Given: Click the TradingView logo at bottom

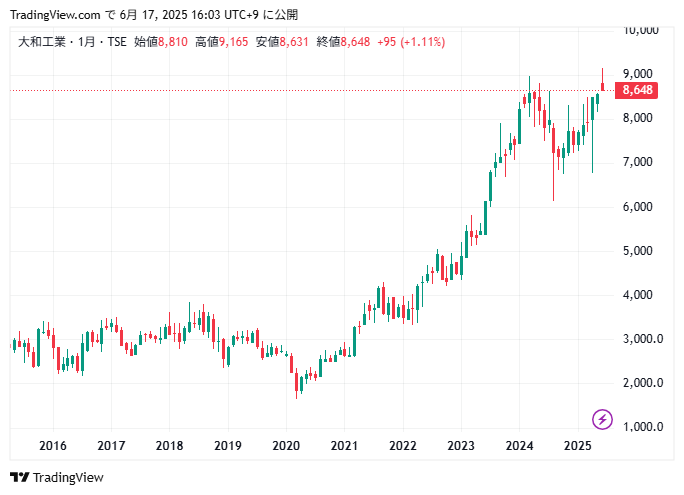Looking at the screenshot, I should pos(57,478).
